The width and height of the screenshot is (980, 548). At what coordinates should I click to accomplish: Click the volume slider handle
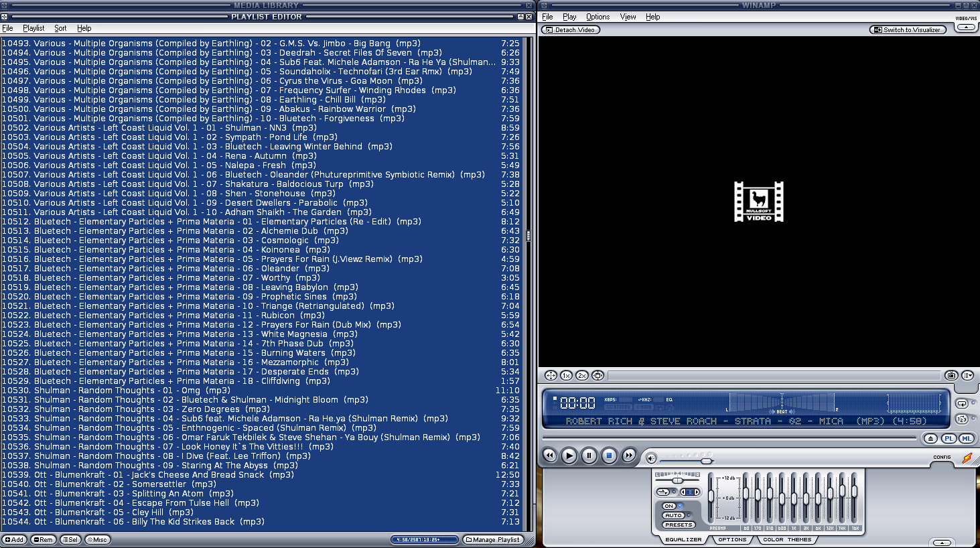[706, 461]
